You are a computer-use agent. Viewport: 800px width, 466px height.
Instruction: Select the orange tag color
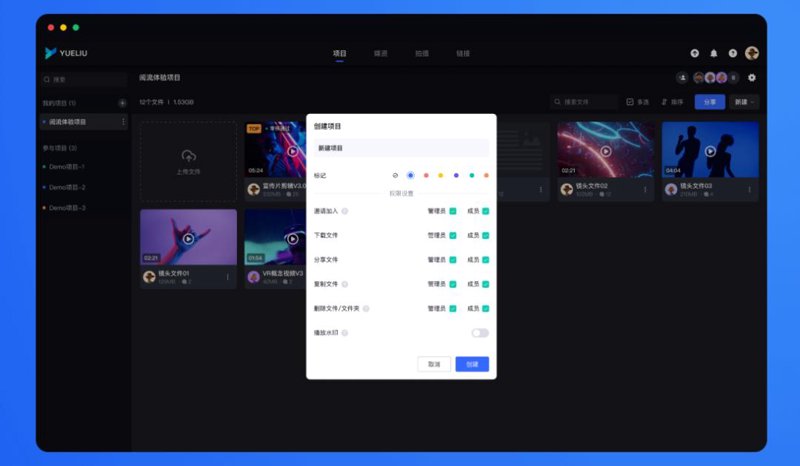[x=486, y=176]
